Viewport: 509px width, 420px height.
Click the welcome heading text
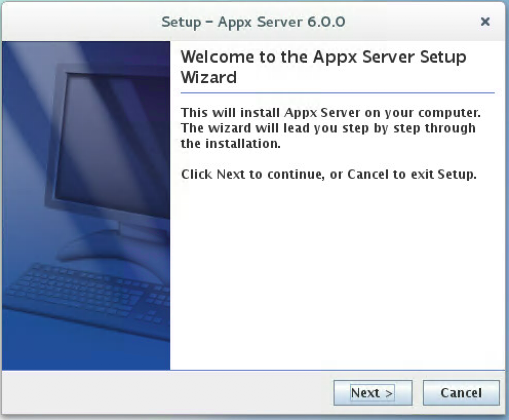[323, 67]
